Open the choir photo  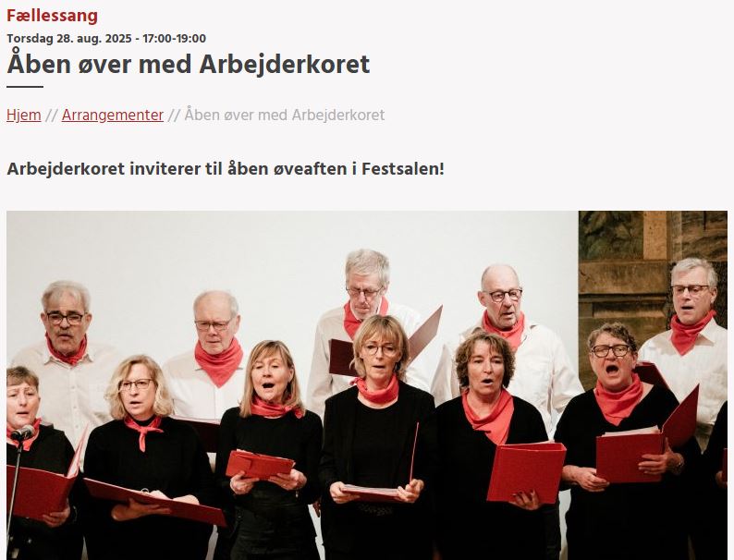[x=367, y=385]
